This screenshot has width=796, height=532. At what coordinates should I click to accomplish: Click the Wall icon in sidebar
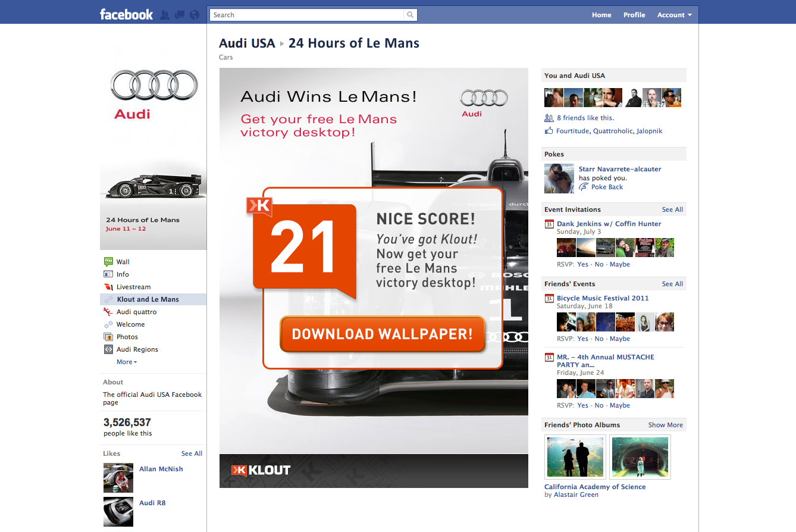108,262
